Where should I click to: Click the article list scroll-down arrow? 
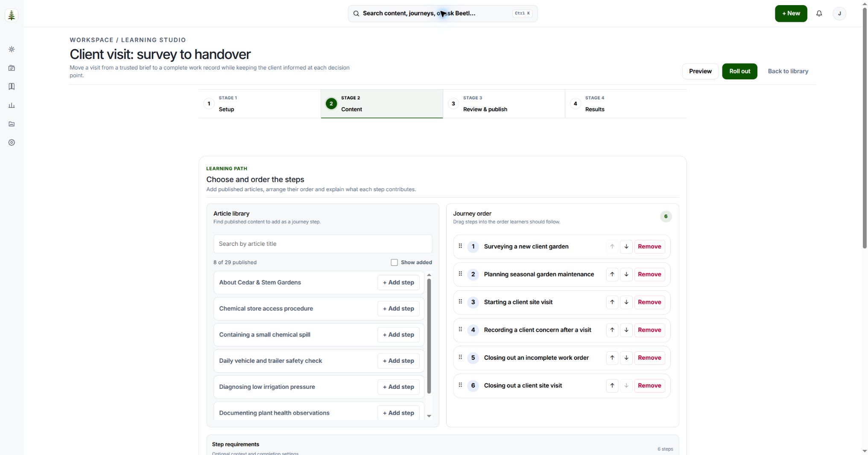pos(429,416)
